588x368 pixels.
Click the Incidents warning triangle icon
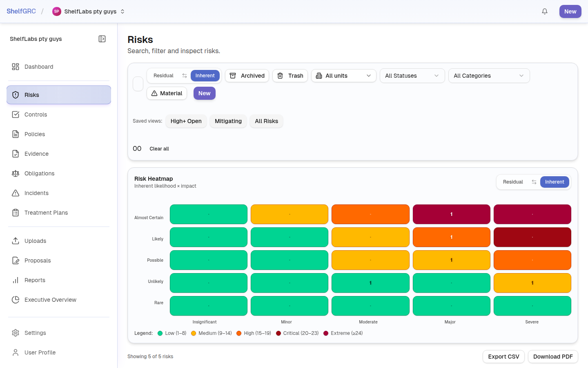pyautogui.click(x=16, y=193)
